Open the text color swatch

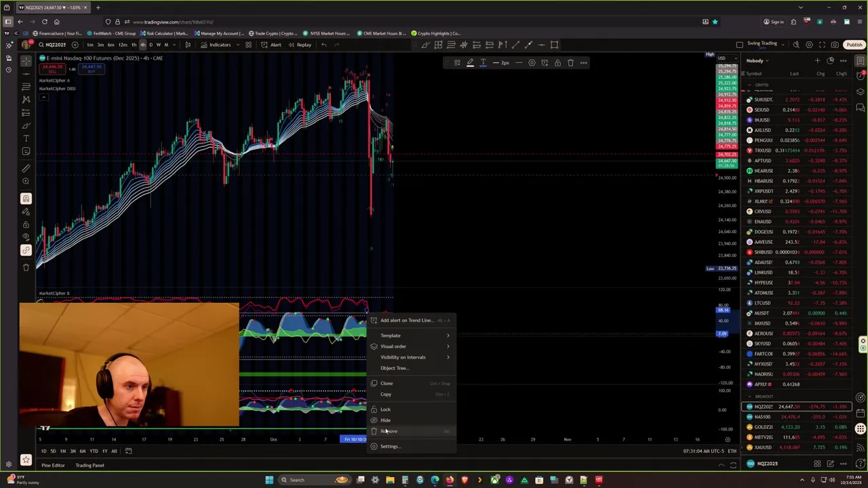pos(483,63)
